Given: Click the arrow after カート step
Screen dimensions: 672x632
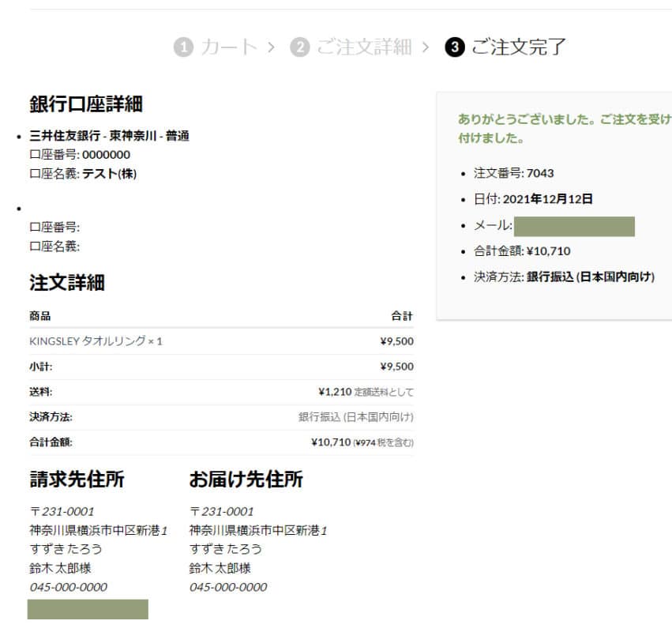Looking at the screenshot, I should pos(271,47).
